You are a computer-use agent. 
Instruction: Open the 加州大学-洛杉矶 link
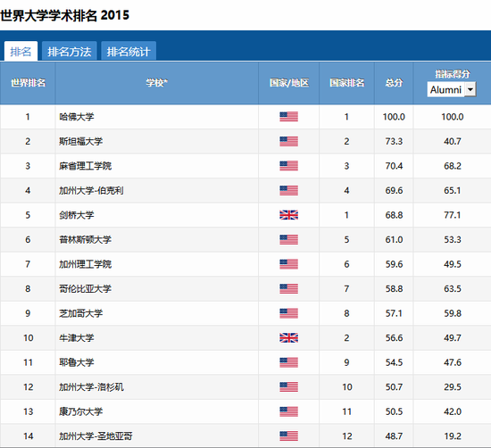click(91, 387)
